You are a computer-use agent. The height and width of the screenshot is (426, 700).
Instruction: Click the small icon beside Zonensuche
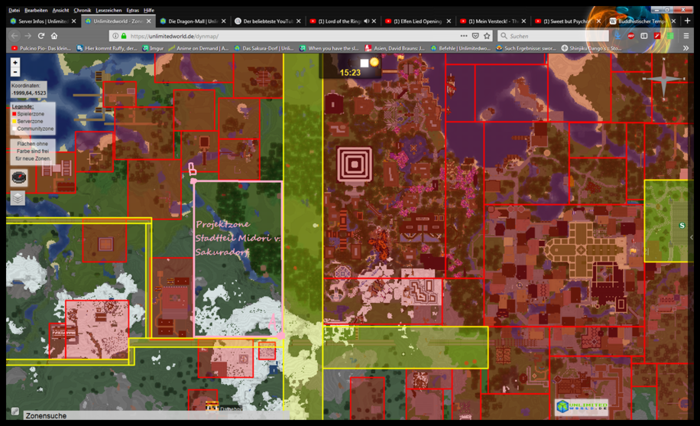[x=15, y=411]
